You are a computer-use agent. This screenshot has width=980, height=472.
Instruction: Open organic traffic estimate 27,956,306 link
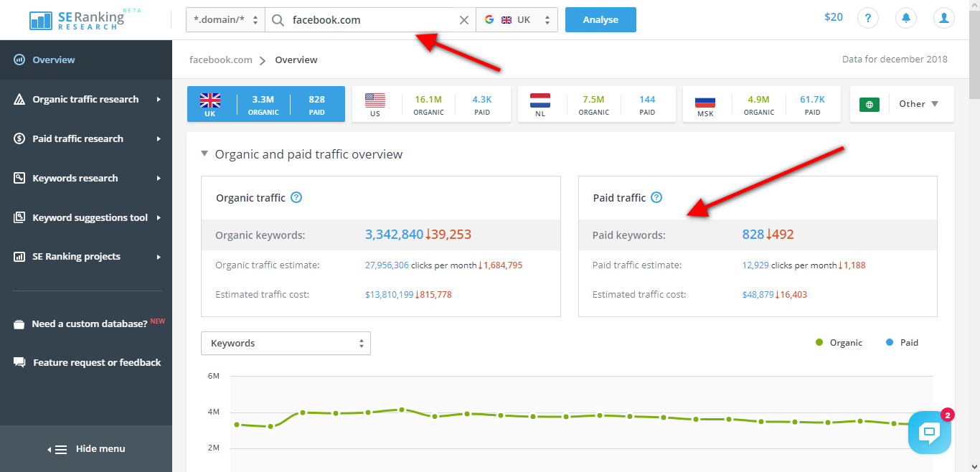(387, 265)
